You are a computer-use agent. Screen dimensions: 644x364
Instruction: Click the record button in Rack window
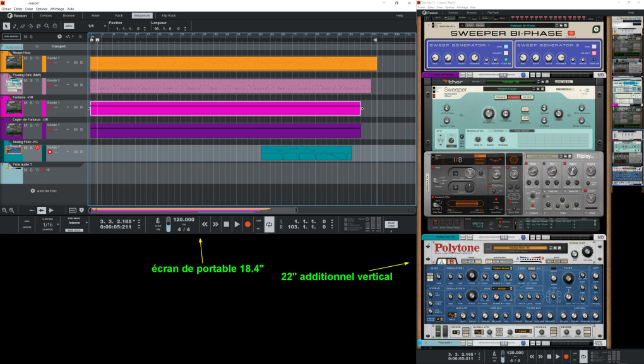(566, 356)
